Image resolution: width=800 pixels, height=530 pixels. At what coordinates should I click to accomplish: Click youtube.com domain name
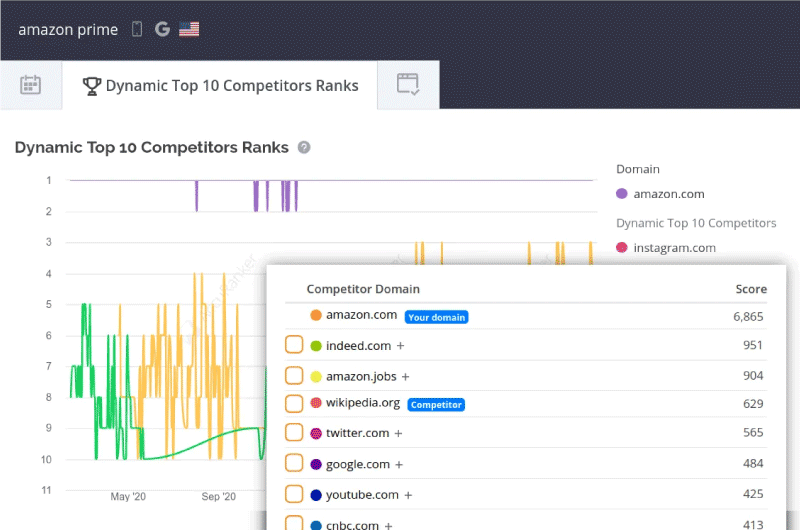click(x=362, y=495)
